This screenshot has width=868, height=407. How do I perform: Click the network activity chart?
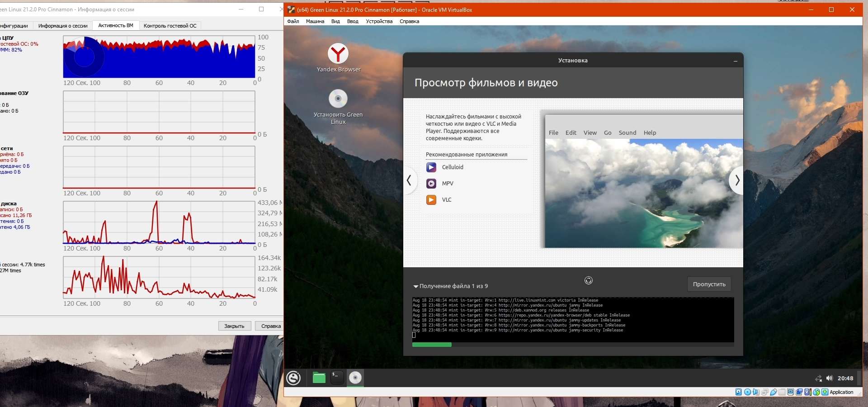(x=159, y=167)
